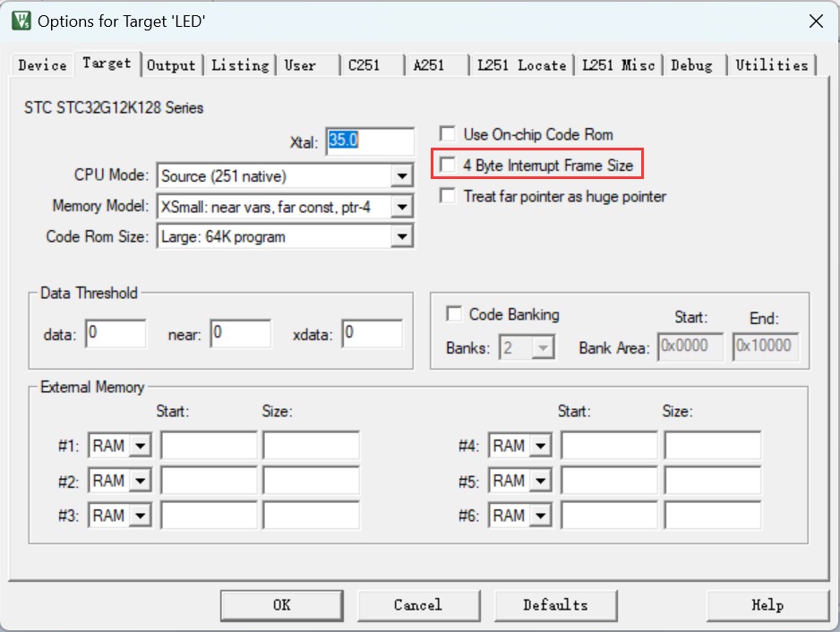The height and width of the screenshot is (632, 840).
Task: Click the Keil uVision icon in the title bar
Action: coord(21,21)
